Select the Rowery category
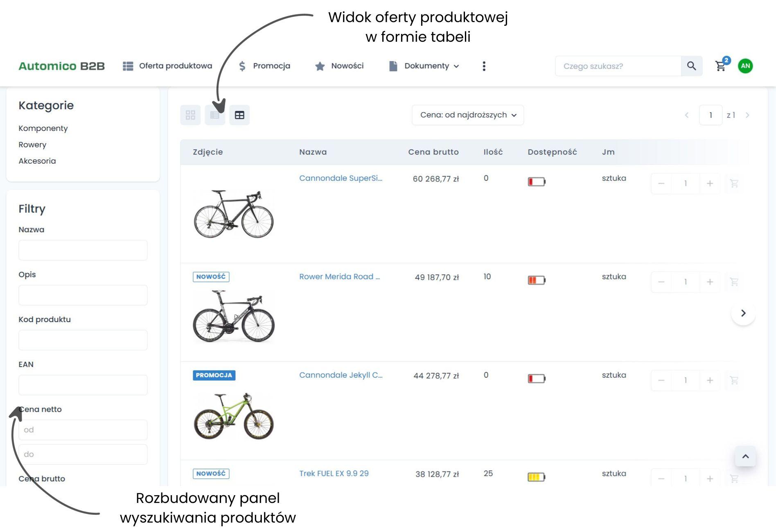The width and height of the screenshot is (776, 532). pos(32,144)
